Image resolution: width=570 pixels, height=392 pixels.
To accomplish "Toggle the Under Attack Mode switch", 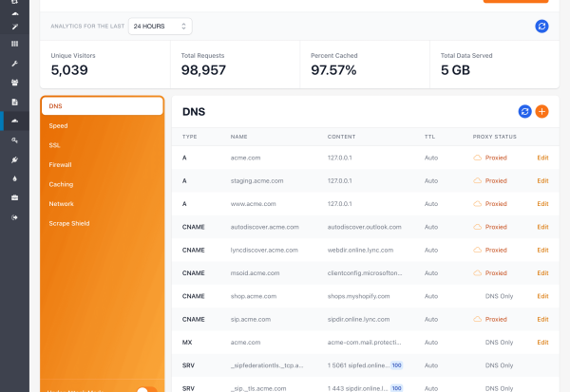I will [147, 390].
